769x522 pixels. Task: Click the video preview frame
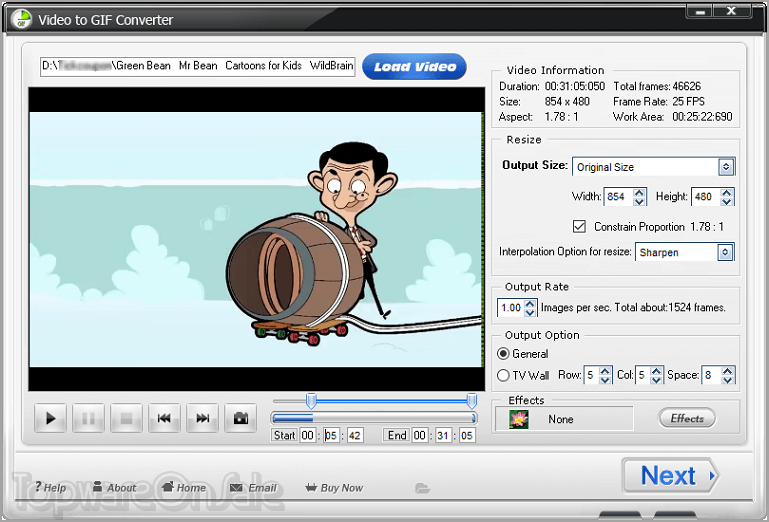click(x=256, y=239)
